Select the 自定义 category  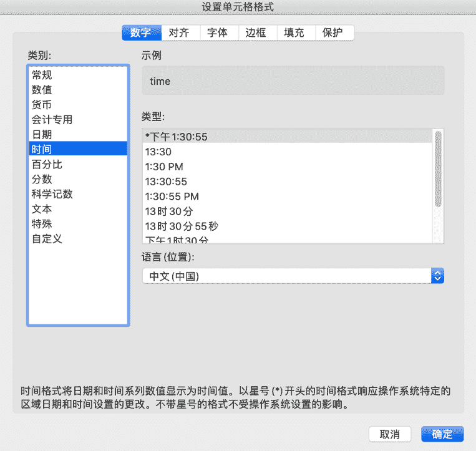tap(47, 239)
